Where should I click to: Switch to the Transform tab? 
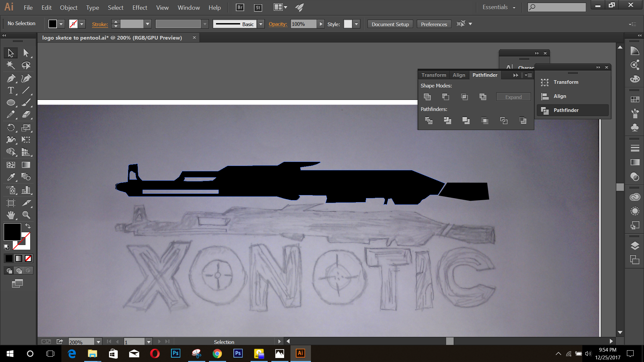click(434, 75)
